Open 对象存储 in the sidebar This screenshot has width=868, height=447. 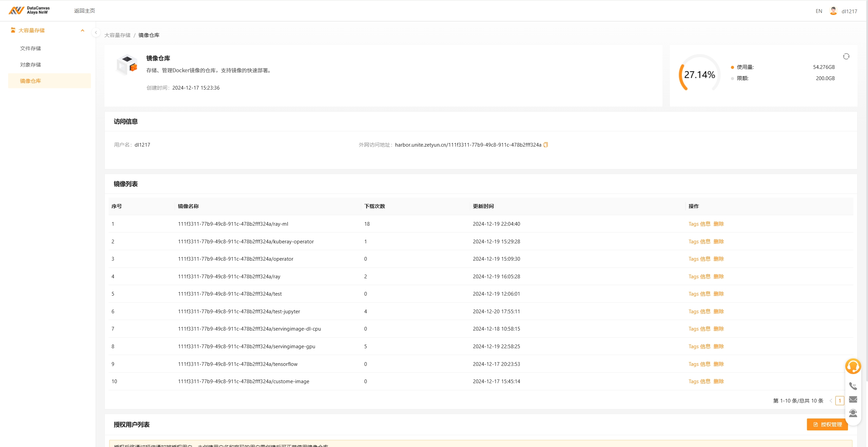tap(31, 65)
